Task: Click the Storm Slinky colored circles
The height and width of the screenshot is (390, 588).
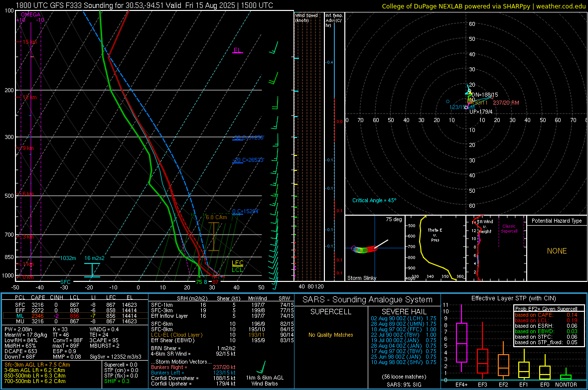Action: tap(364, 250)
